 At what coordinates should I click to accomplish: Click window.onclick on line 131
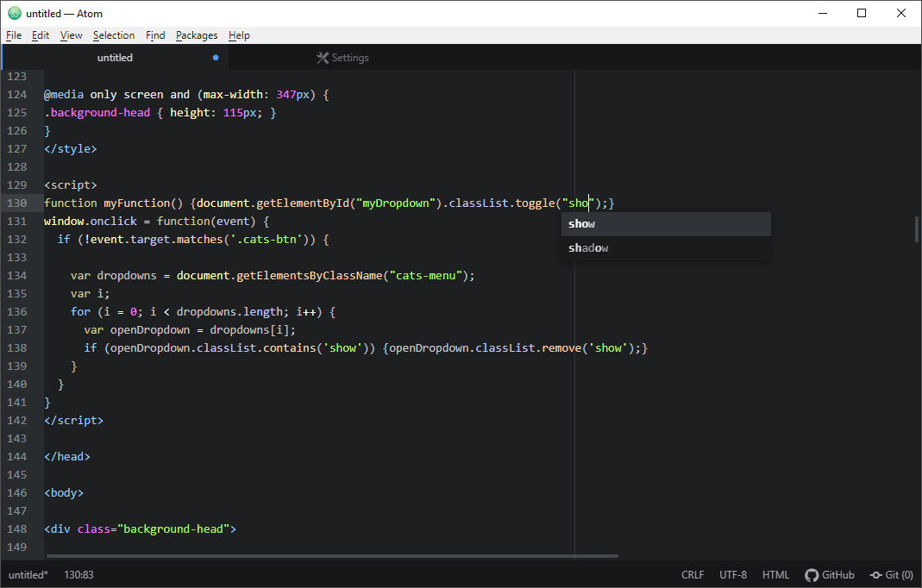[91, 221]
